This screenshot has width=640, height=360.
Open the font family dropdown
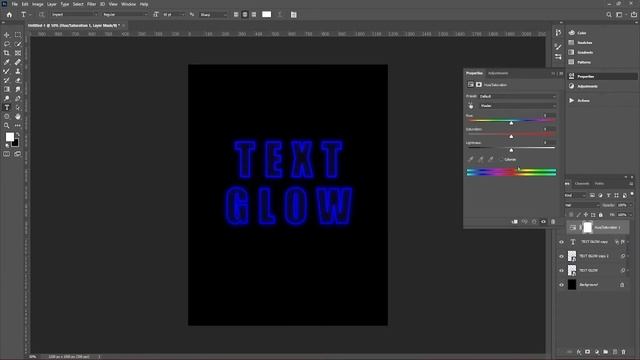pos(75,15)
